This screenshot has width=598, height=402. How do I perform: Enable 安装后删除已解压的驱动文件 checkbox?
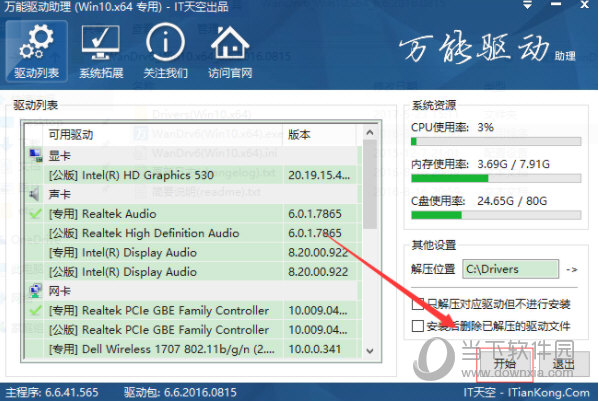click(418, 326)
